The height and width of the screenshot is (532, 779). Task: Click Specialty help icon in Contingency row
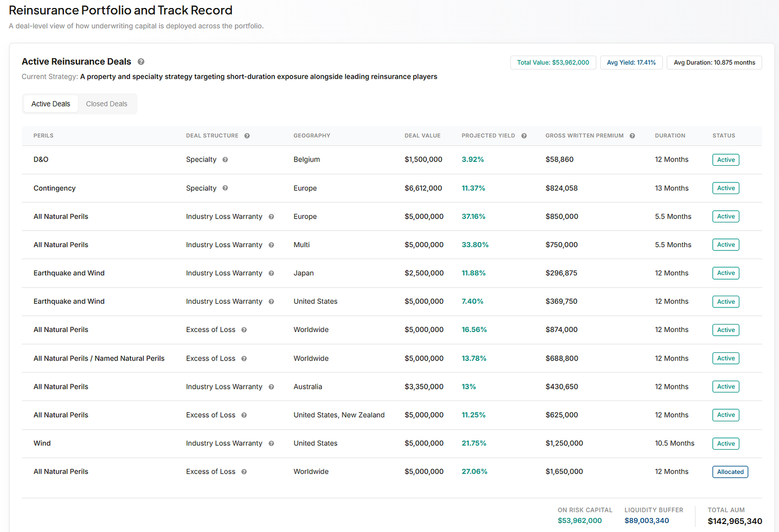[225, 188]
